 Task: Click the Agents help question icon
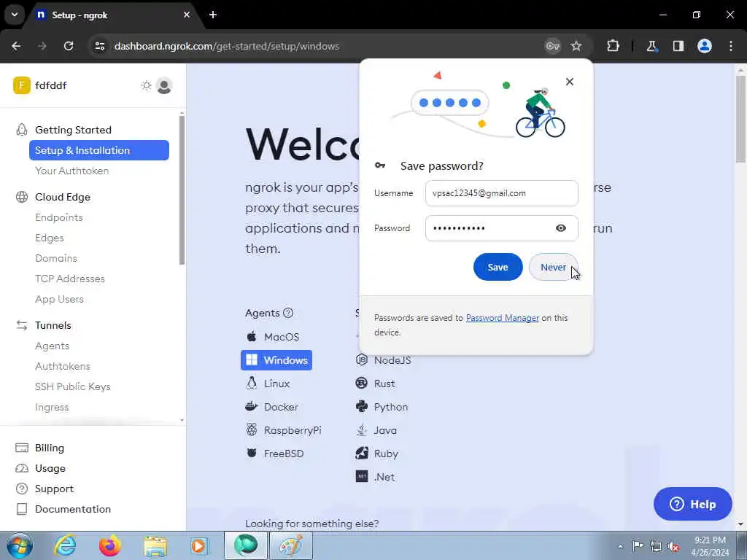tap(288, 314)
